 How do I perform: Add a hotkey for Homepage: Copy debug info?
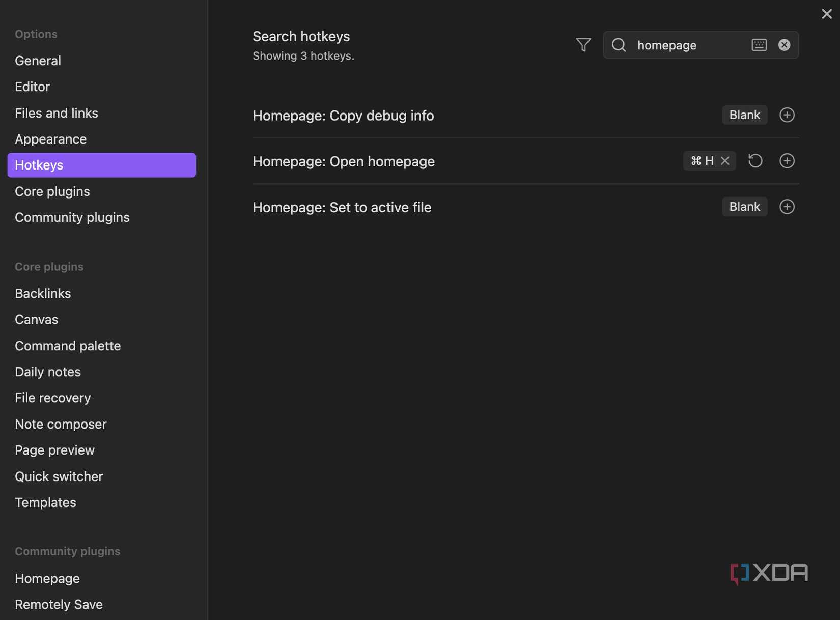pyautogui.click(x=787, y=115)
